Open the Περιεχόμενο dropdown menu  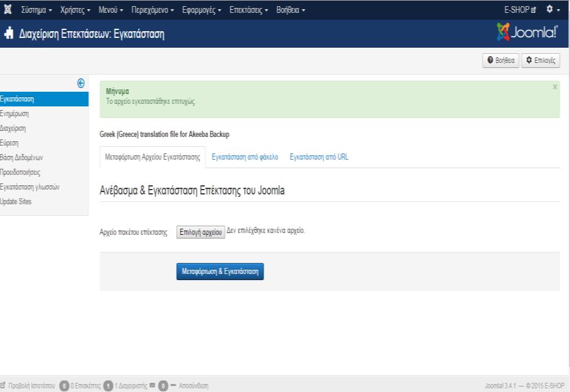coord(153,10)
